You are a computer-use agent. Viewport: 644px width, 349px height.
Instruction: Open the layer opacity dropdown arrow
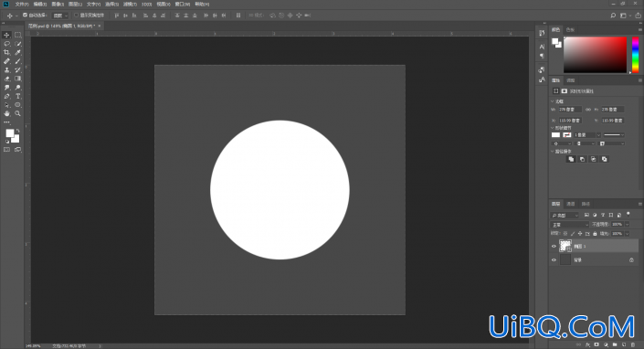[628, 225]
